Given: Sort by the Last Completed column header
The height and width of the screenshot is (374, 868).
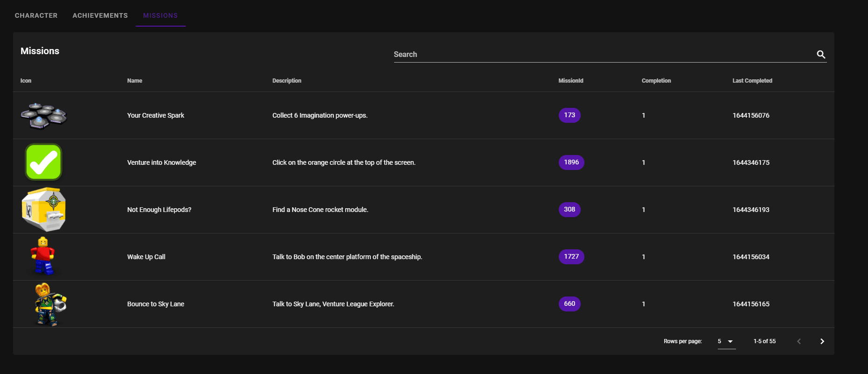Looking at the screenshot, I should point(752,81).
